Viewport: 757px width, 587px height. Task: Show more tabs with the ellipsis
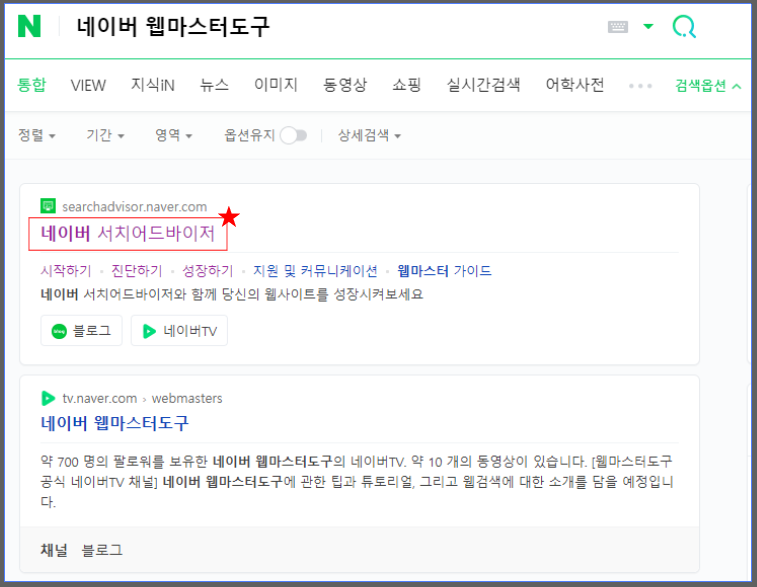(640, 86)
